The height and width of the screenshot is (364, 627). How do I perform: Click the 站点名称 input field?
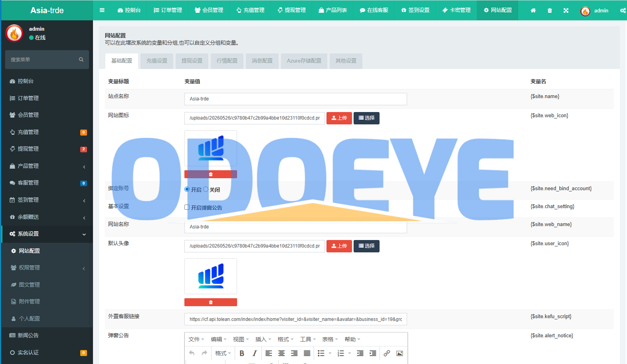click(x=295, y=99)
